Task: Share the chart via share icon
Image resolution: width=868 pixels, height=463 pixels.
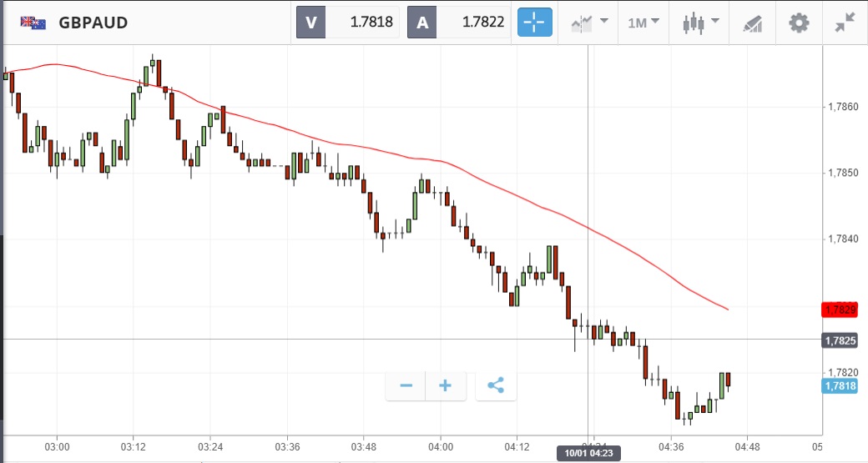Action: (496, 385)
